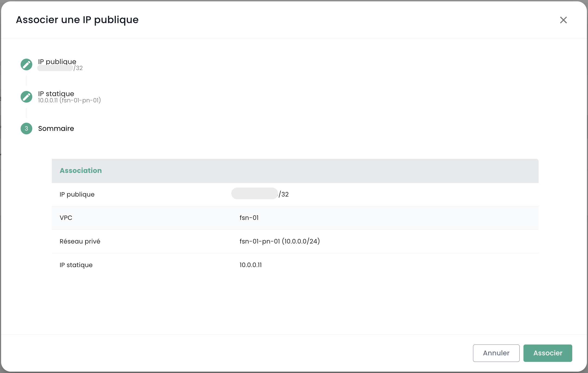Click the IP statique value 10.0.0.11 in table
The width and height of the screenshot is (588, 373).
point(250,265)
